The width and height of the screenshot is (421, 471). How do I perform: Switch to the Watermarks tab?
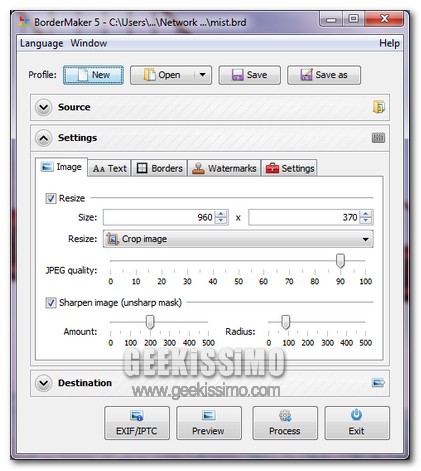click(x=224, y=168)
